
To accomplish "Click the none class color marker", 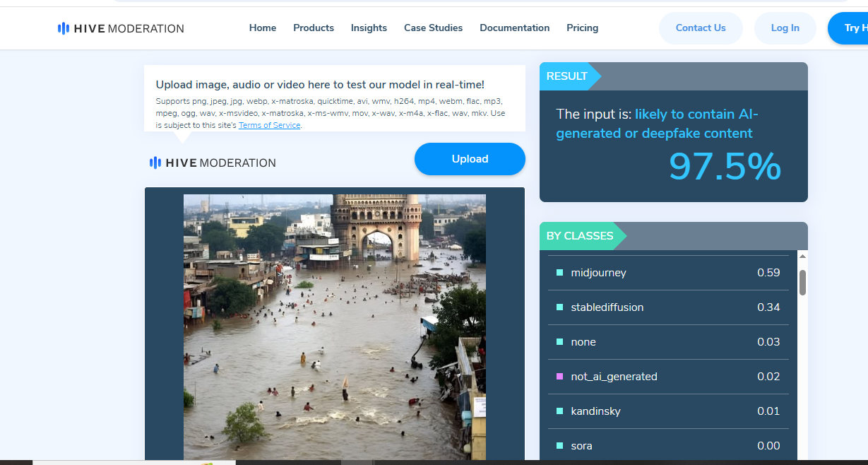I will pyautogui.click(x=560, y=342).
